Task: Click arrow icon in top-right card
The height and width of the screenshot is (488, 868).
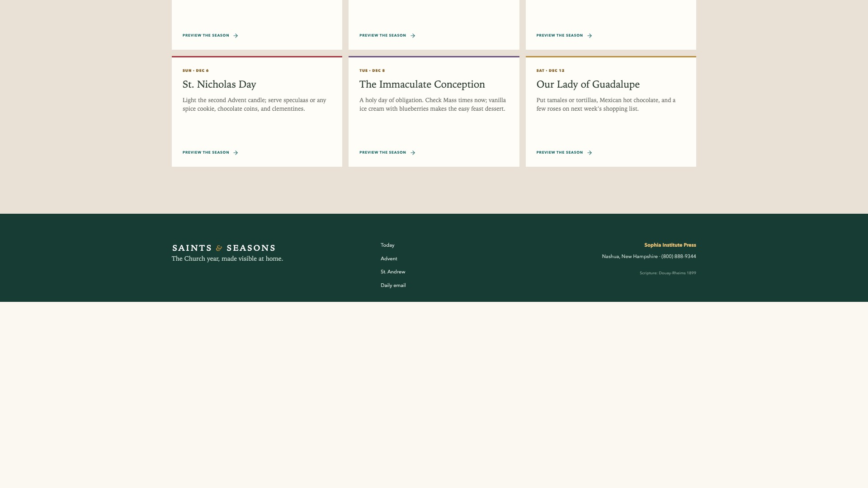Action: [590, 36]
